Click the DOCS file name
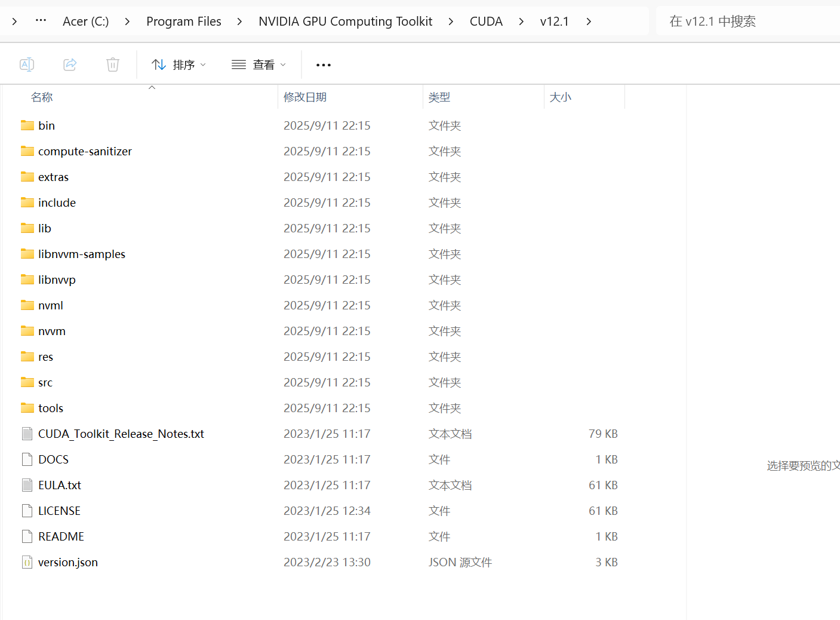The height and width of the screenshot is (620, 840). tap(53, 459)
